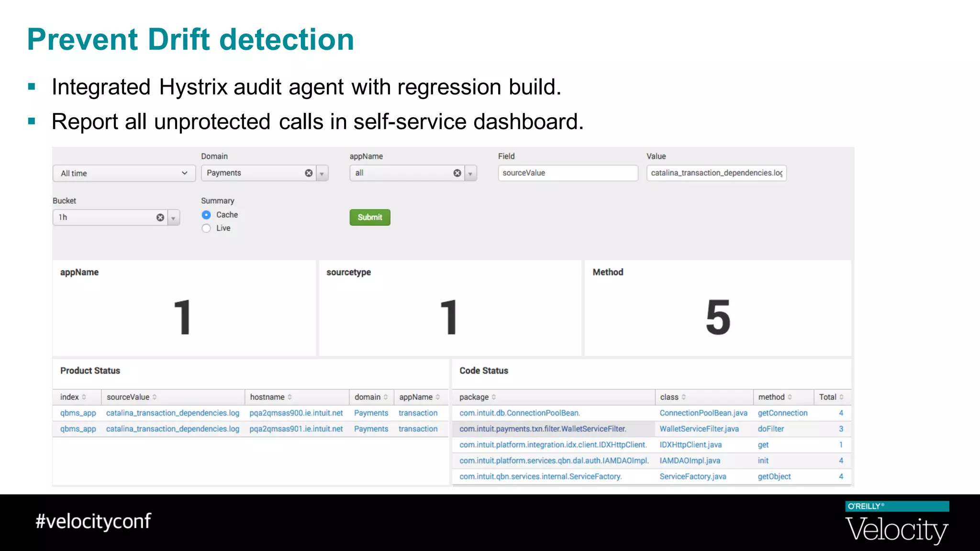The image size is (980, 551).
Task: Click Total 4 in getConnection row
Action: click(841, 413)
